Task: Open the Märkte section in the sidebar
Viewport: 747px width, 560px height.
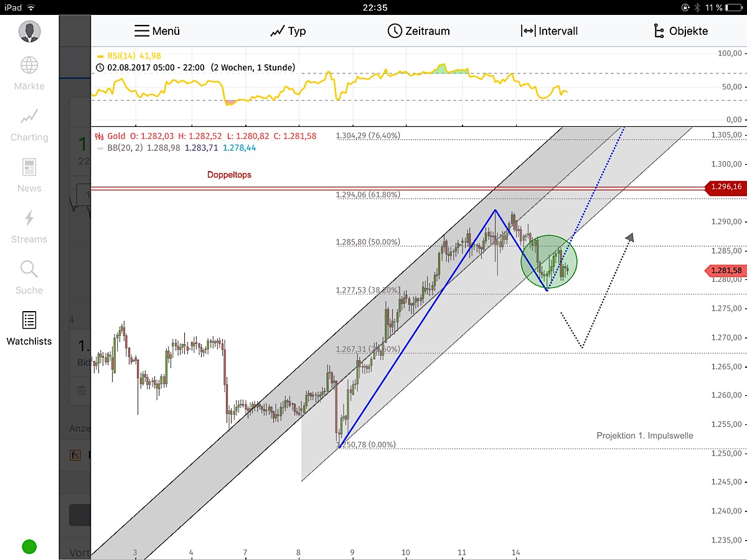Action: 28,72
